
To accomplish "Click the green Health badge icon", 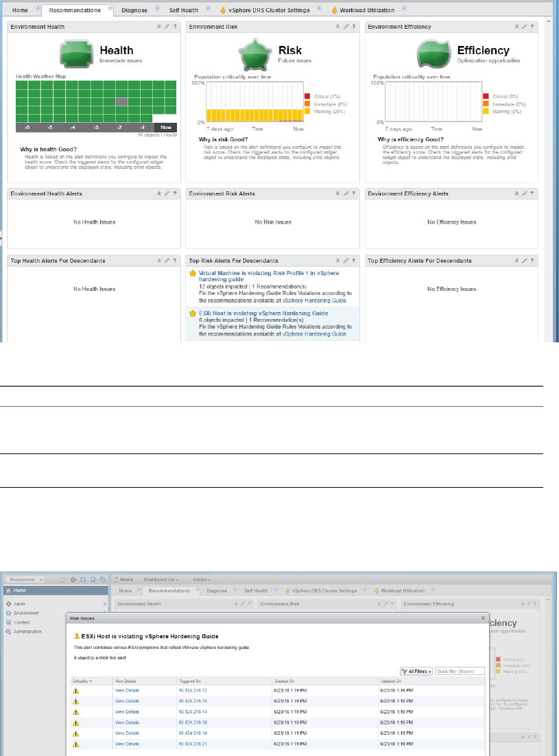I will 77,54.
